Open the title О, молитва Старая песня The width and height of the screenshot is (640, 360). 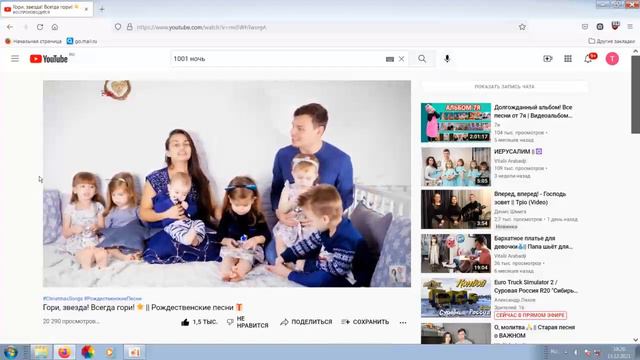pyautogui.click(x=534, y=331)
